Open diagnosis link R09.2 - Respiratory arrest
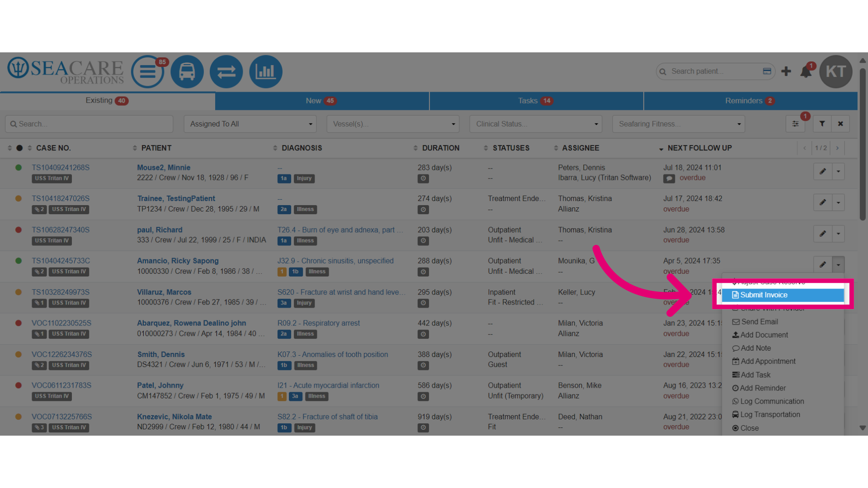Viewport: 868px width, 488px height. pyautogui.click(x=319, y=323)
